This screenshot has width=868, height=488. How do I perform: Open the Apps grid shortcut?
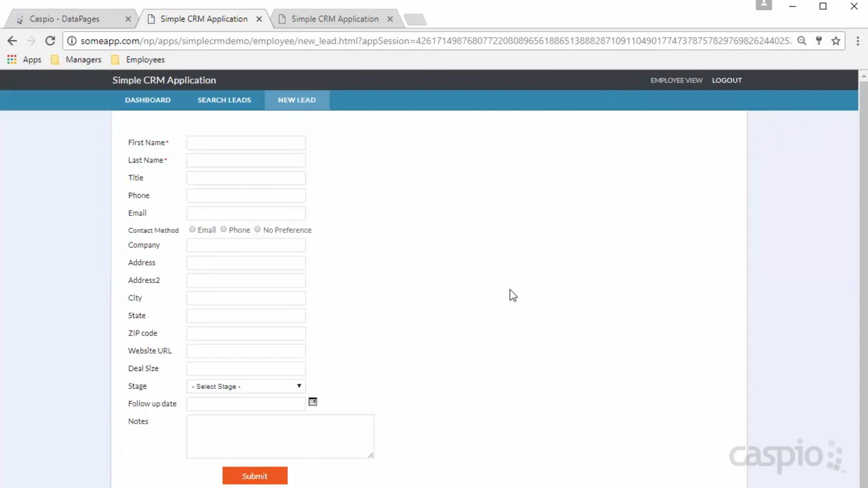point(12,59)
